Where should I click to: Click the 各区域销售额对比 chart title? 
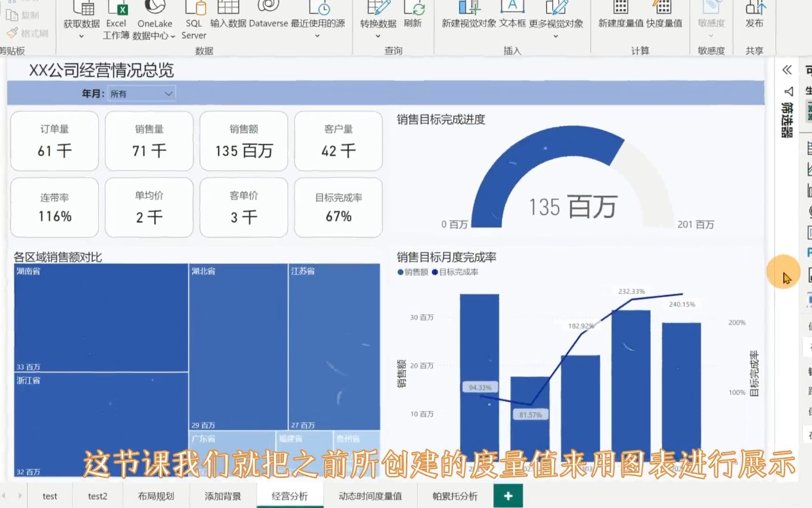(58, 257)
